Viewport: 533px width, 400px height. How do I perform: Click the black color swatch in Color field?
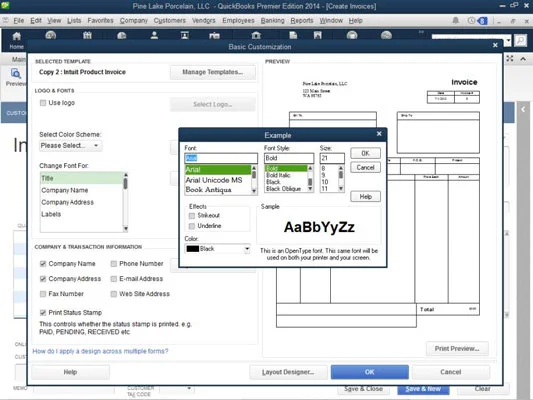[192, 249]
